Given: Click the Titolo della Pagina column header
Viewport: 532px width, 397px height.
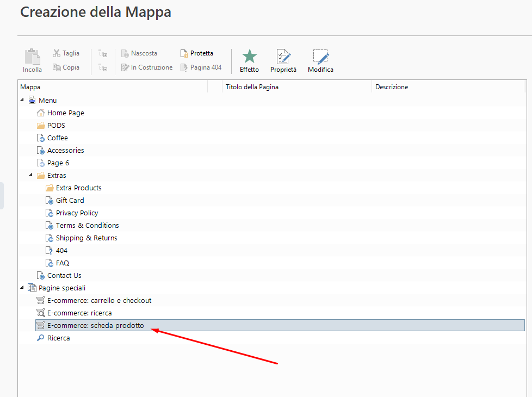Looking at the screenshot, I should point(252,87).
